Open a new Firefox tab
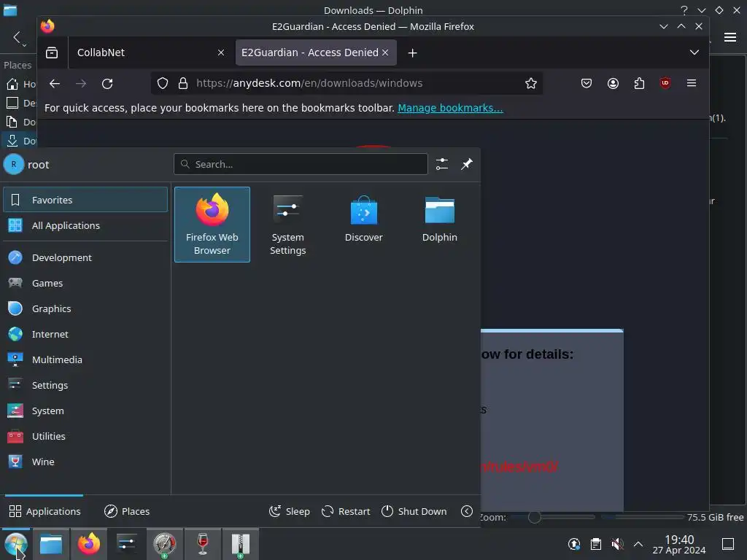Viewport: 747px width, 560px height. coord(413,52)
